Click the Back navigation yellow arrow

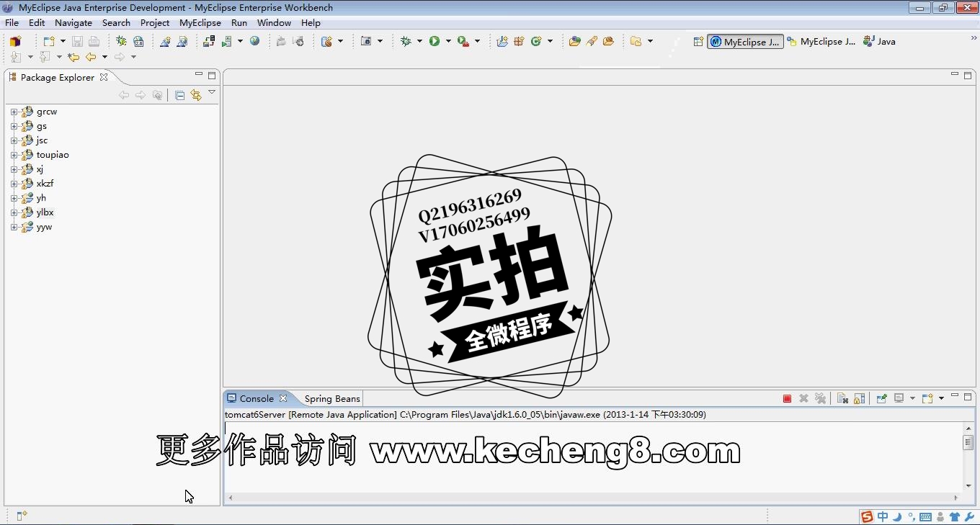91,57
